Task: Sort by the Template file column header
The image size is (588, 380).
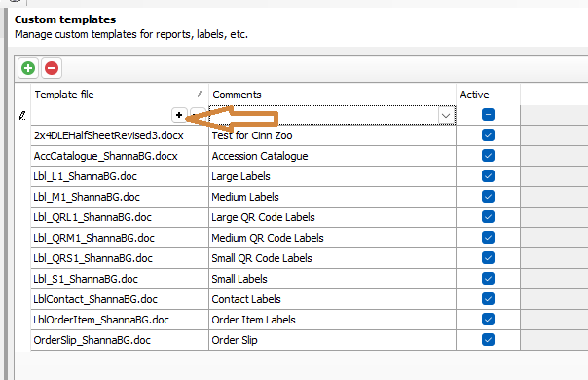Action: 120,95
